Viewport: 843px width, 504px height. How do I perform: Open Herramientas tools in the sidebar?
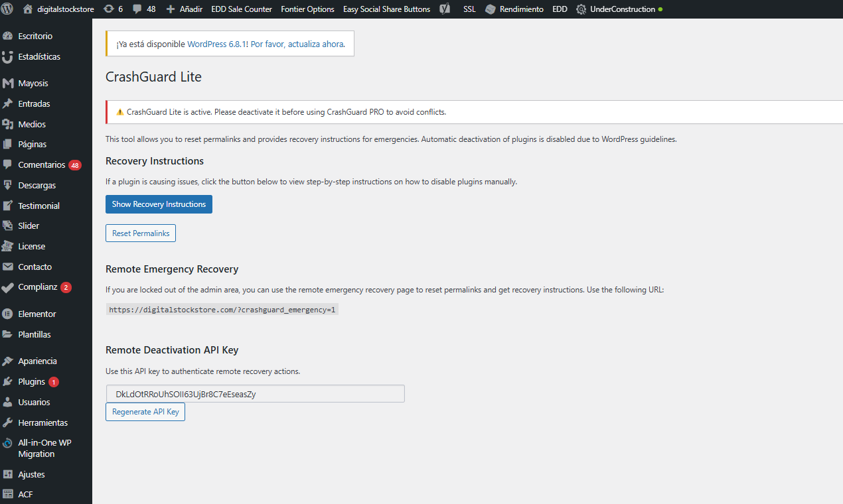tap(46, 422)
